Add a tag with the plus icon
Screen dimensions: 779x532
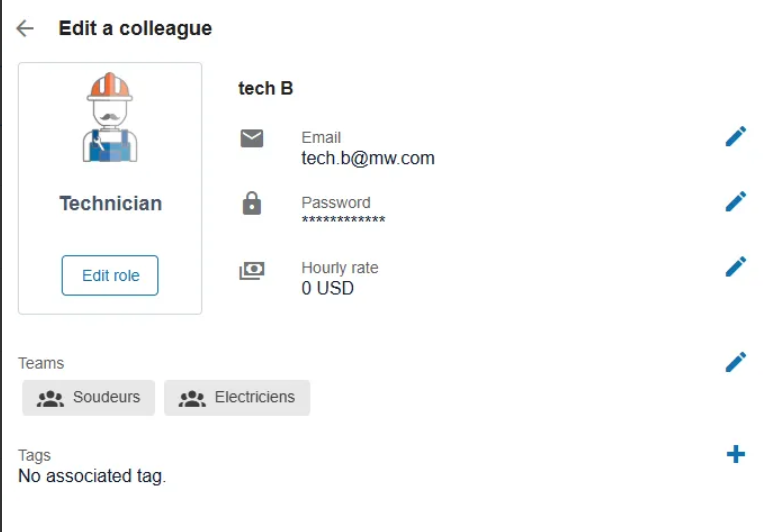(x=735, y=454)
